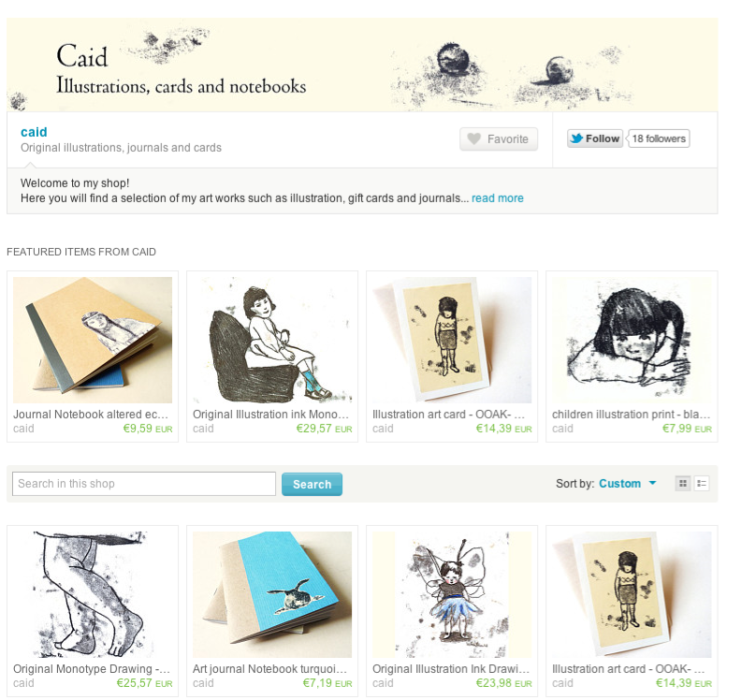Click the Twitter Follow button
The width and height of the screenshot is (756, 700).
(x=595, y=139)
